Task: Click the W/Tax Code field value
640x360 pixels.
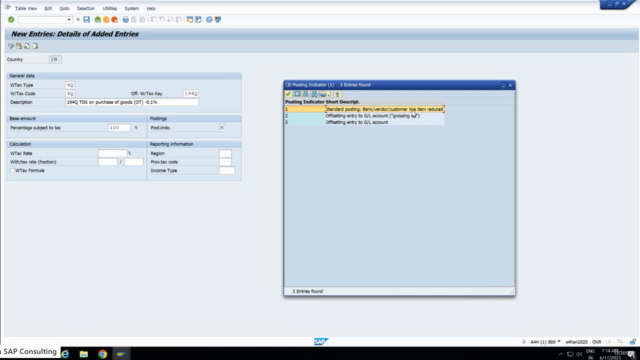Action: (70, 94)
